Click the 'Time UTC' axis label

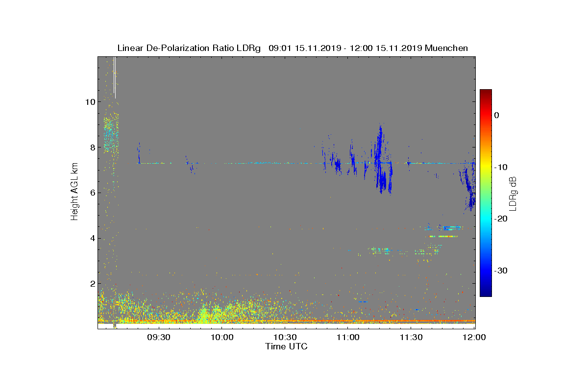tap(287, 346)
